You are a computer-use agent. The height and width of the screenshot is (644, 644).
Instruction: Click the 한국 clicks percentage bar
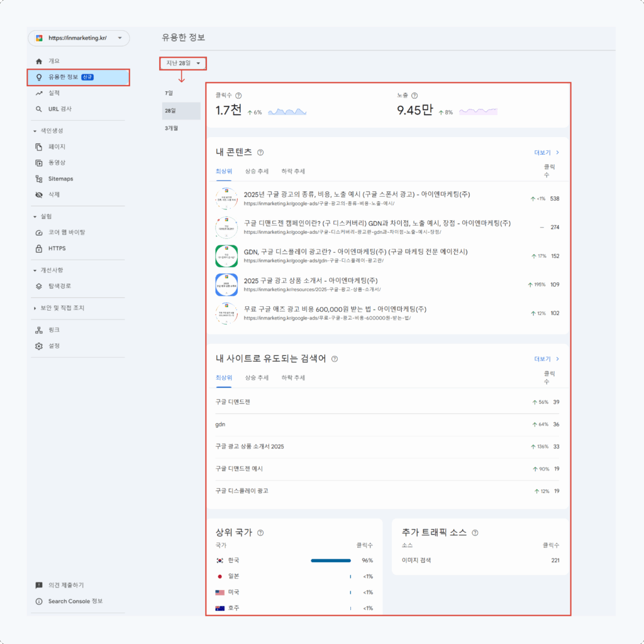pyautogui.click(x=331, y=560)
